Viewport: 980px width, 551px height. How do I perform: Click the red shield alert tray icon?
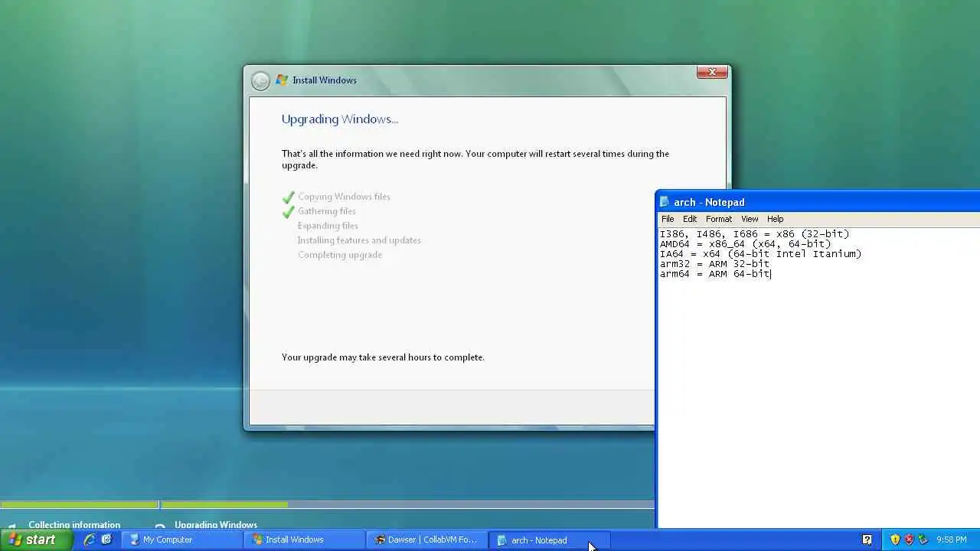[910, 540]
